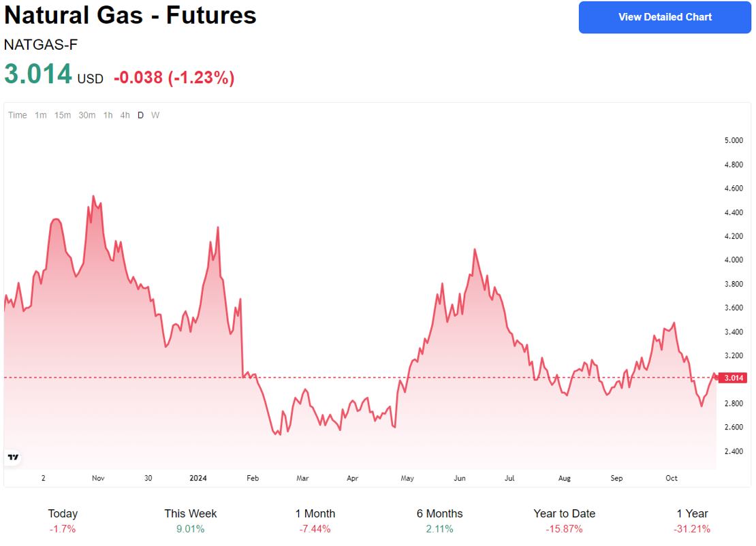Click the Today performance stat
The height and width of the screenshot is (546, 756).
coord(63,521)
